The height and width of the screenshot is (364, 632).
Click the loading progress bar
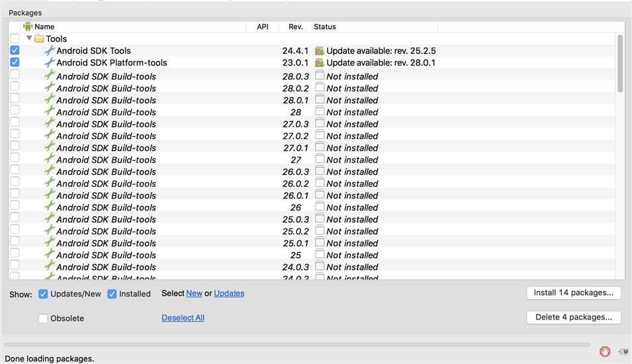(x=297, y=345)
